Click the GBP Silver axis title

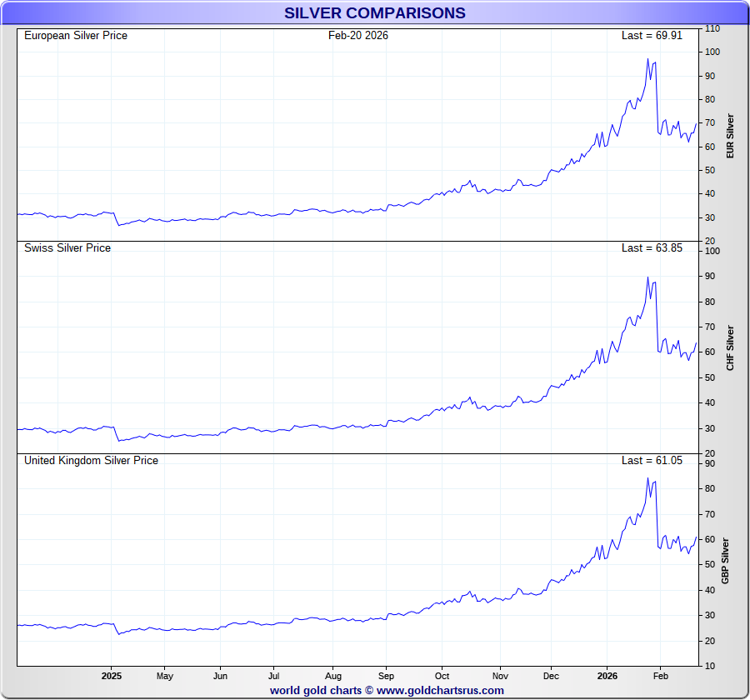(725, 561)
